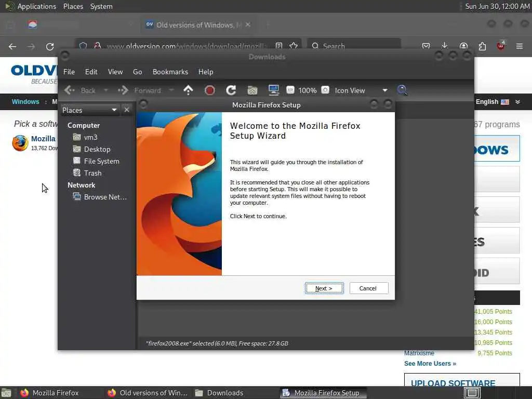Viewport: 532px width, 399px height.
Task: Click the clock showing Sun Jun 30
Action: 497,6
